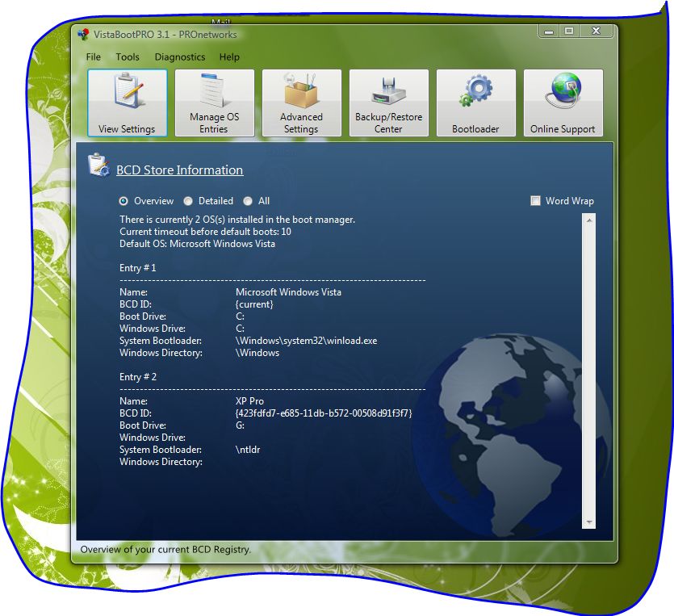Click 'Default OS: Microsoft Windows Vista' line
Viewport: 674px width, 616px height.
click(197, 244)
